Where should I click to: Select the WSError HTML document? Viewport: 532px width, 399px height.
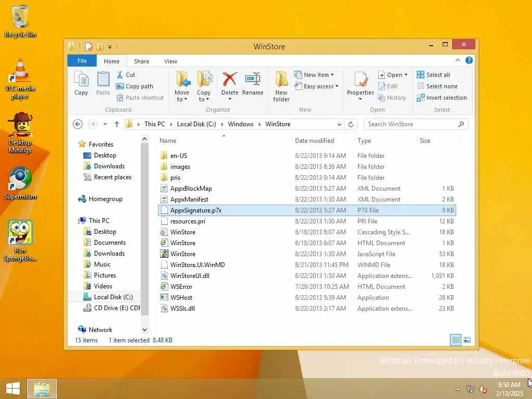[x=307, y=286]
